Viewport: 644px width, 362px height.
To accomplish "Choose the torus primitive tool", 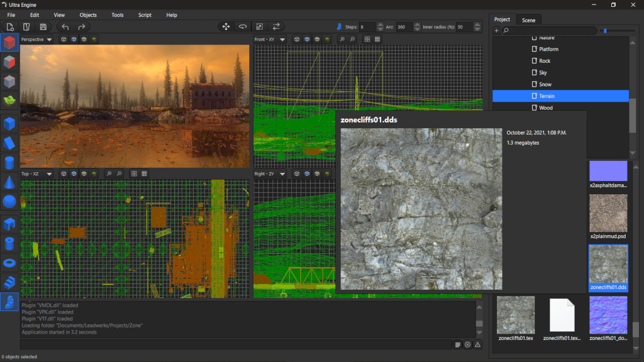I will 9,262.
